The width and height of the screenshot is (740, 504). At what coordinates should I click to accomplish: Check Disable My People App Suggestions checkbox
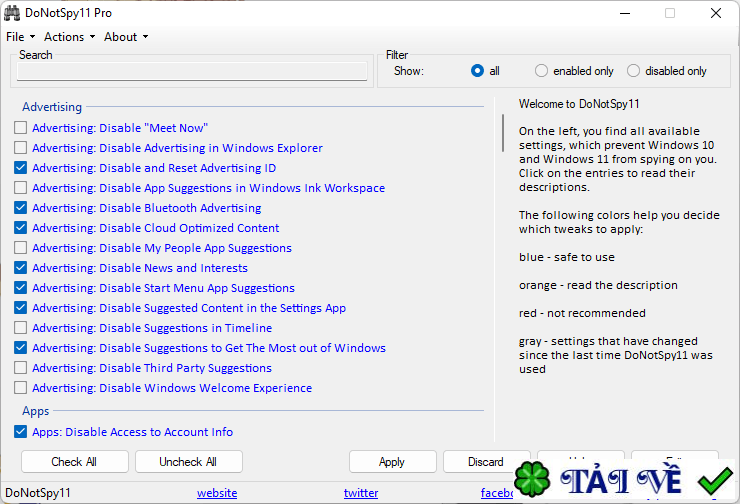20,248
